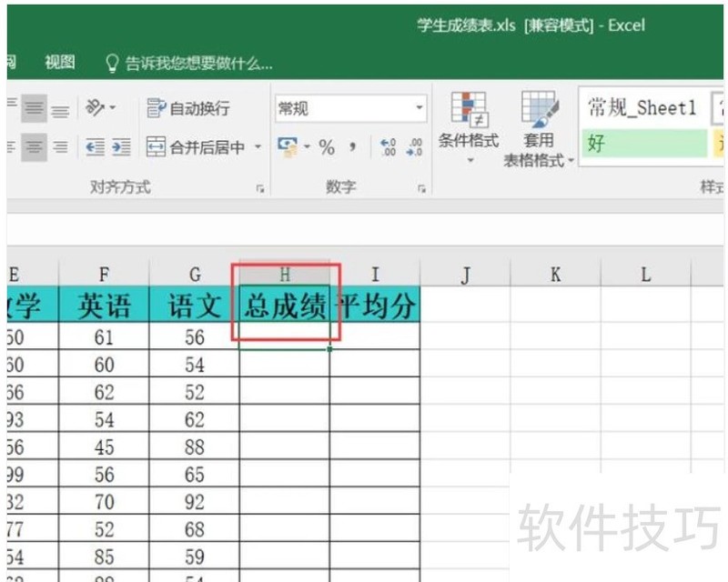Click the 告诉我您想要做什么 search box

click(198, 63)
